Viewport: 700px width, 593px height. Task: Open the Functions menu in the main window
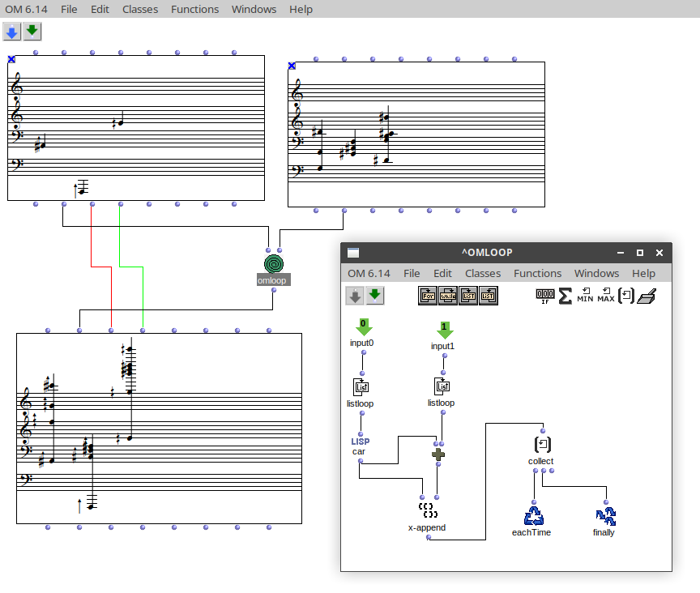coord(194,10)
